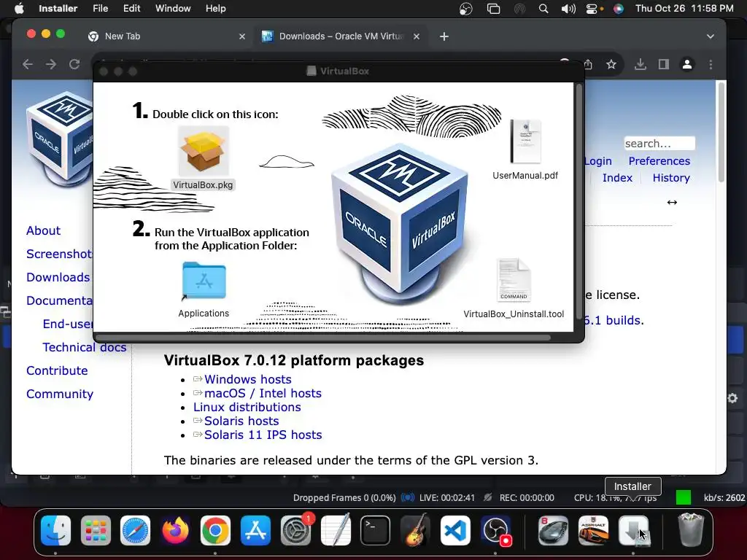Click the Chrome back arrow
747x560 pixels.
click(x=28, y=64)
